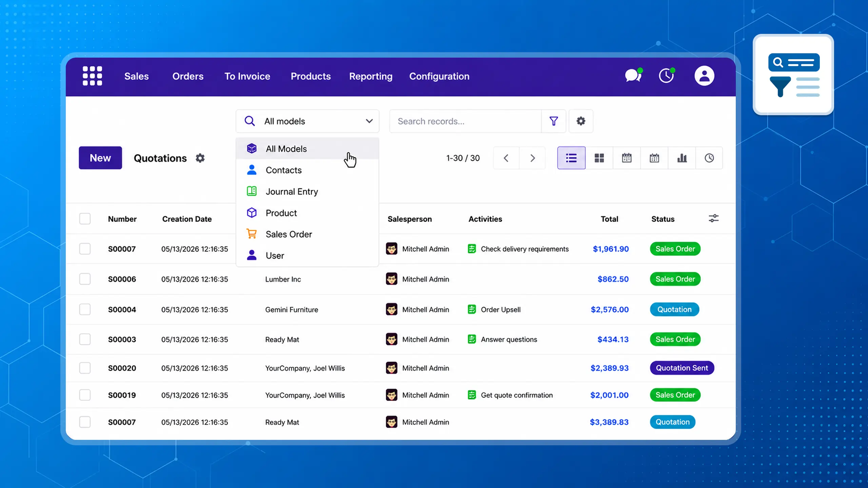Screen dimensions: 868x488
Task: Click the Gemini Furniture customer cell
Action: pyautogui.click(x=292, y=309)
